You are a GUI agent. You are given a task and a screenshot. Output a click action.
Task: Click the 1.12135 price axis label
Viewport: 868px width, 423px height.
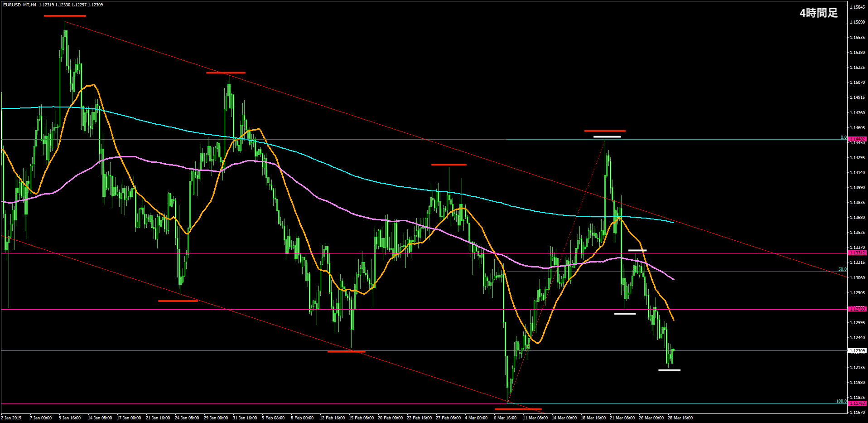pyautogui.click(x=857, y=368)
